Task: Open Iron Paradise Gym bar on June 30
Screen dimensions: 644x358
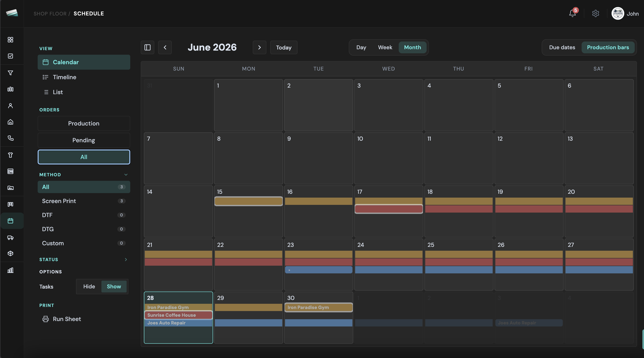Action: pos(319,307)
